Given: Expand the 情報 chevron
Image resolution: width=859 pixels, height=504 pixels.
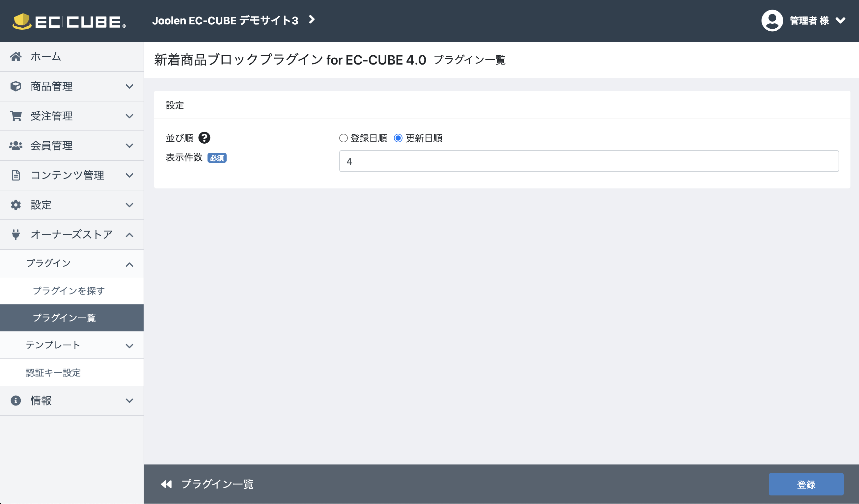Looking at the screenshot, I should click(129, 401).
